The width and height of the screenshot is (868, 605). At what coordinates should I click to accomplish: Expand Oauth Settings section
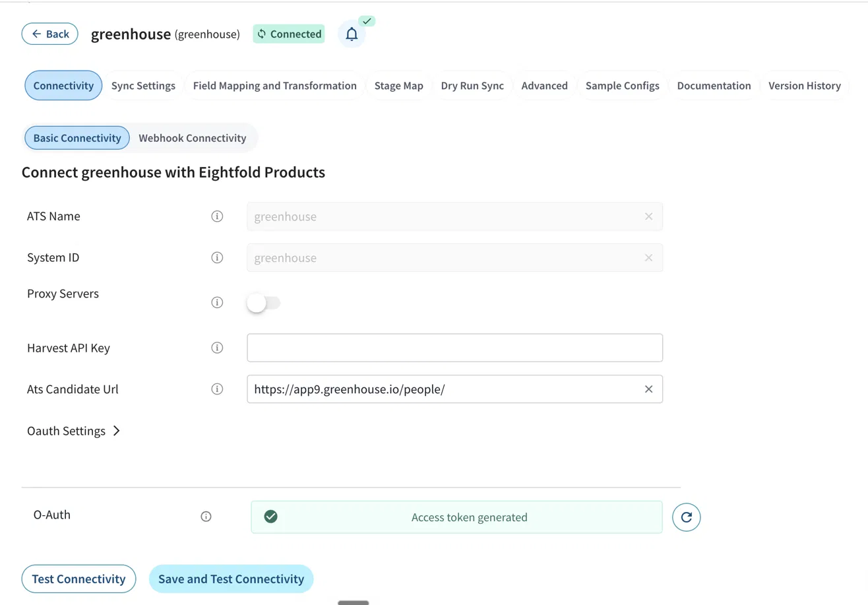click(74, 431)
